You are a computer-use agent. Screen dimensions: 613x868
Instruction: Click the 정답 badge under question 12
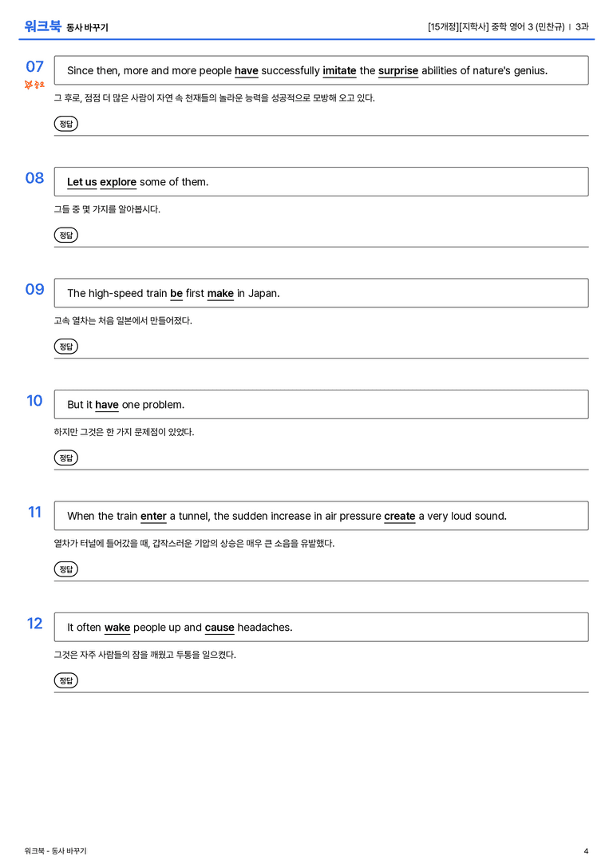65,680
